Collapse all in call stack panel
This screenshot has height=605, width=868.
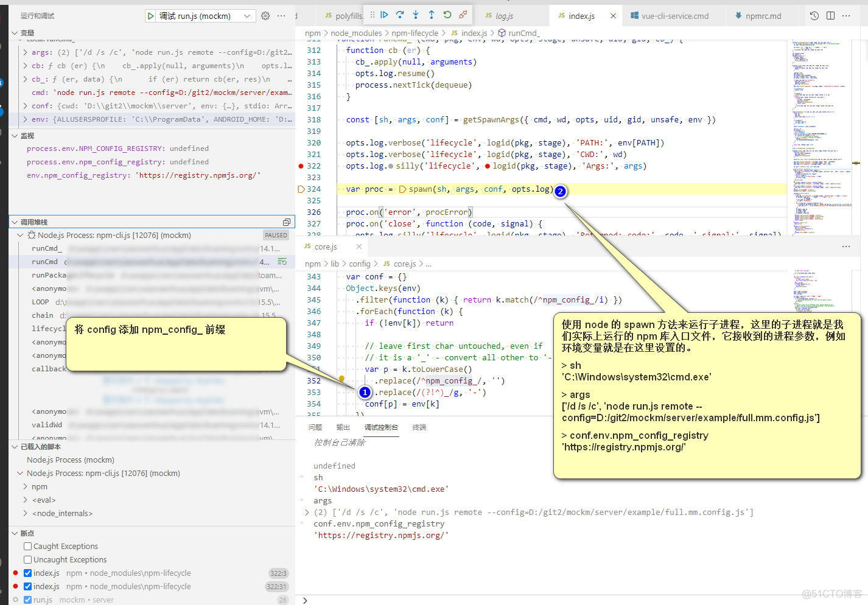point(287,222)
